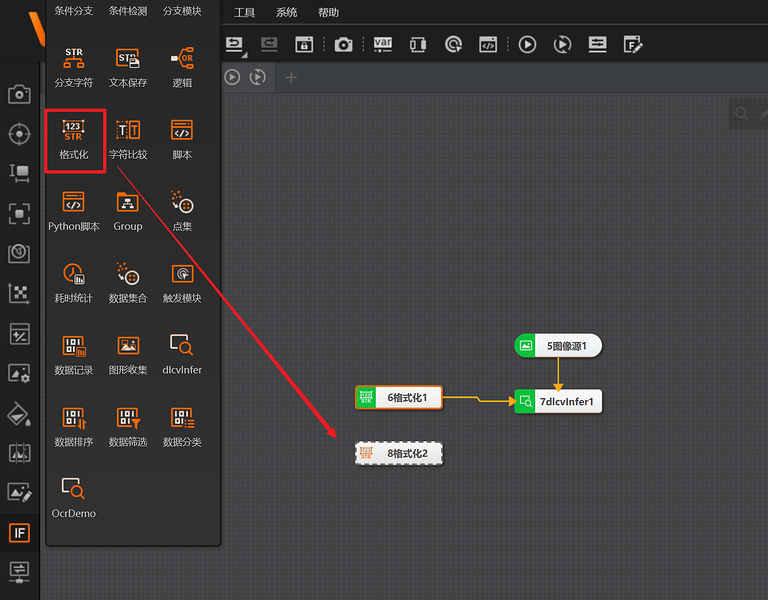Select the 8格式化2 node

[x=399, y=453]
